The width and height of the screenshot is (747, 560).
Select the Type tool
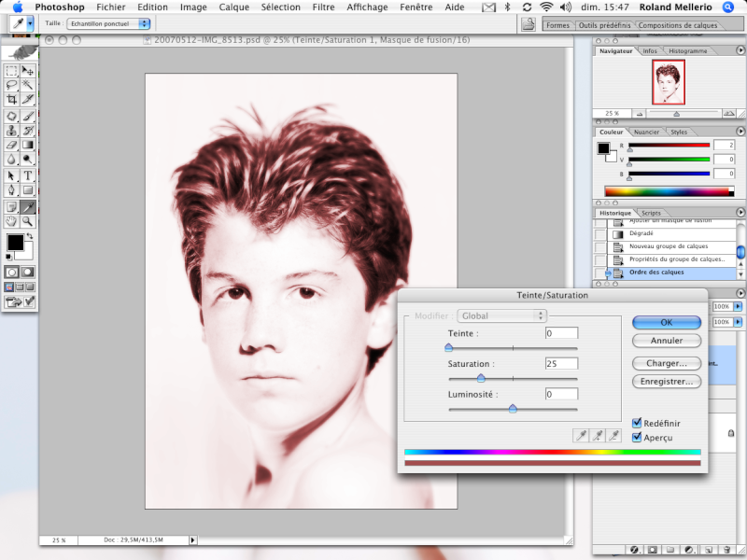click(28, 175)
